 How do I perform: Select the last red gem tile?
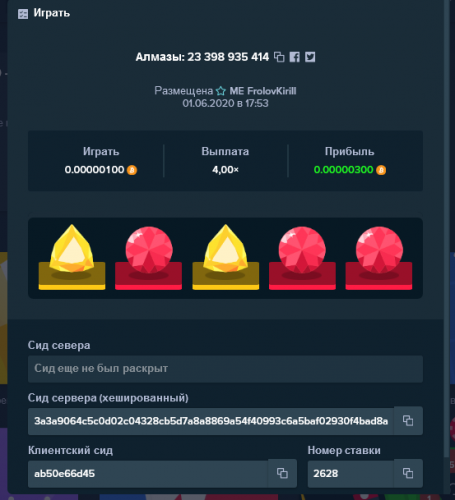point(379,257)
